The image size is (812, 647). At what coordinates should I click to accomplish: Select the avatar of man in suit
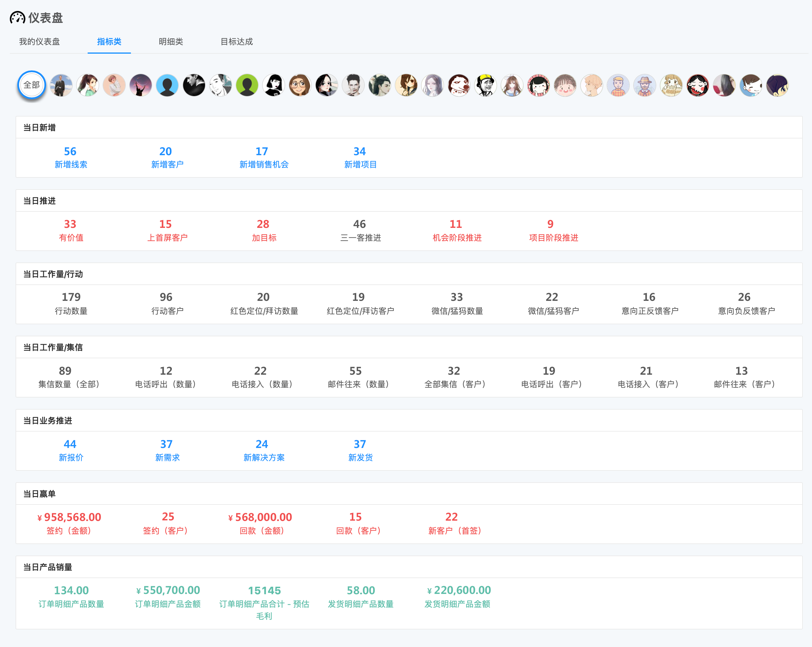(x=61, y=85)
